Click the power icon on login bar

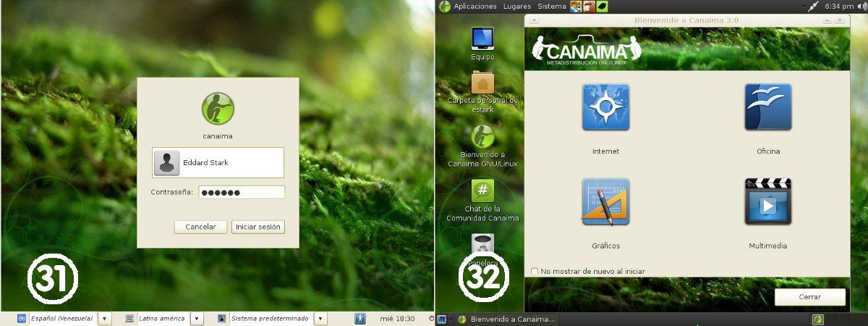[431, 318]
